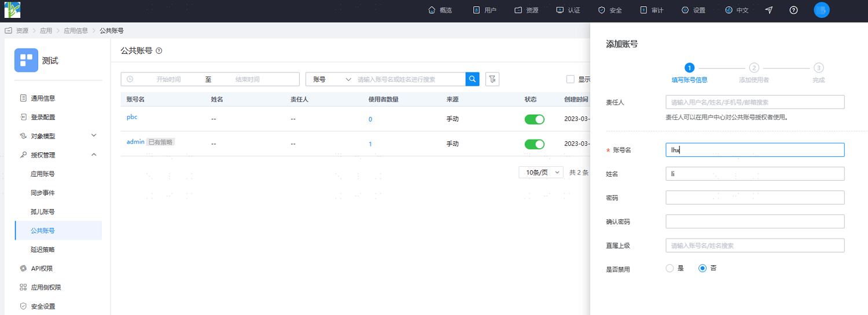The width and height of the screenshot is (868, 315).
Task: Click the 账号名 column header
Action: pos(135,99)
